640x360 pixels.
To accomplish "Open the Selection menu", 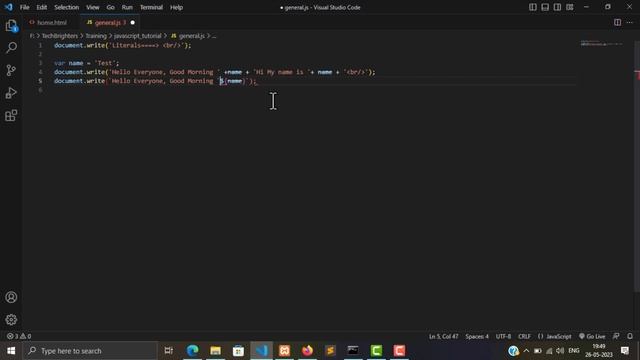I will pos(67,7).
